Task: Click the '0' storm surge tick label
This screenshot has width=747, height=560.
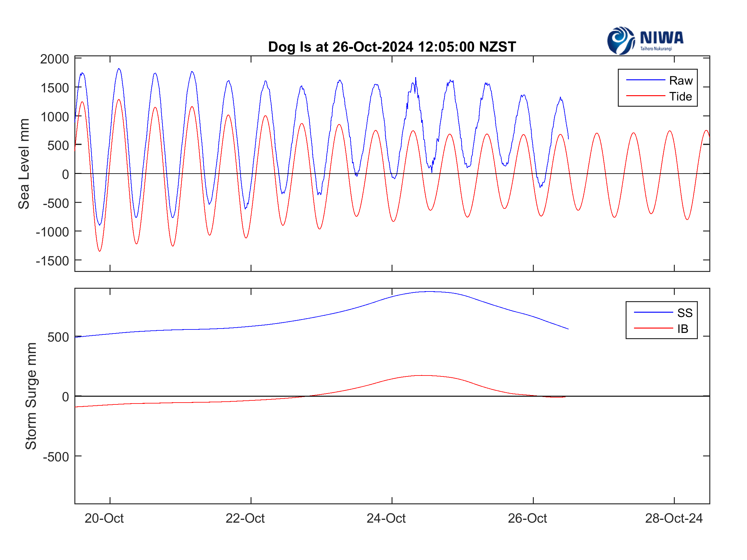Action: pos(65,397)
